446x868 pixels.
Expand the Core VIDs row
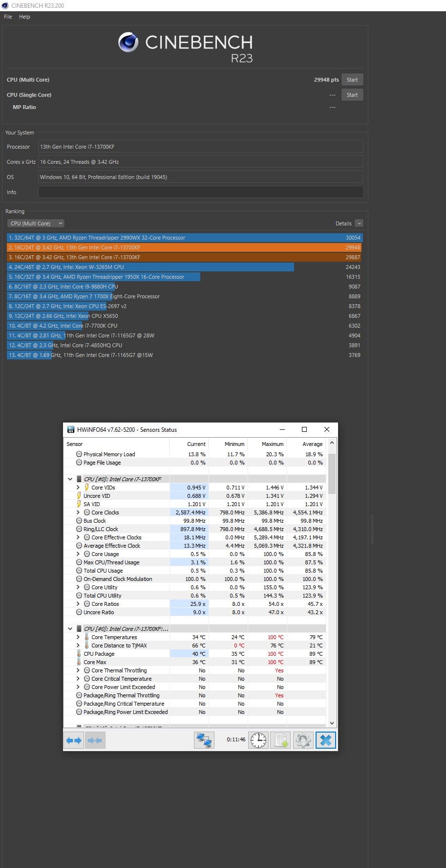click(78, 488)
